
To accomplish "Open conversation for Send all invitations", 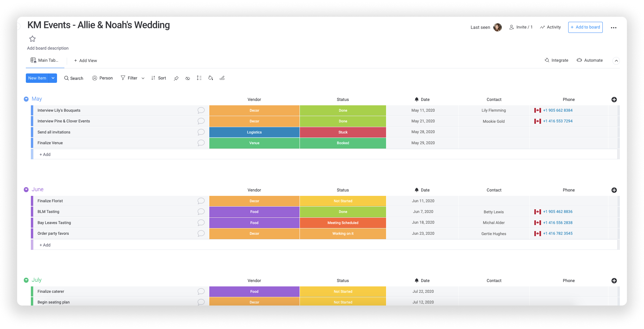I will point(201,132).
